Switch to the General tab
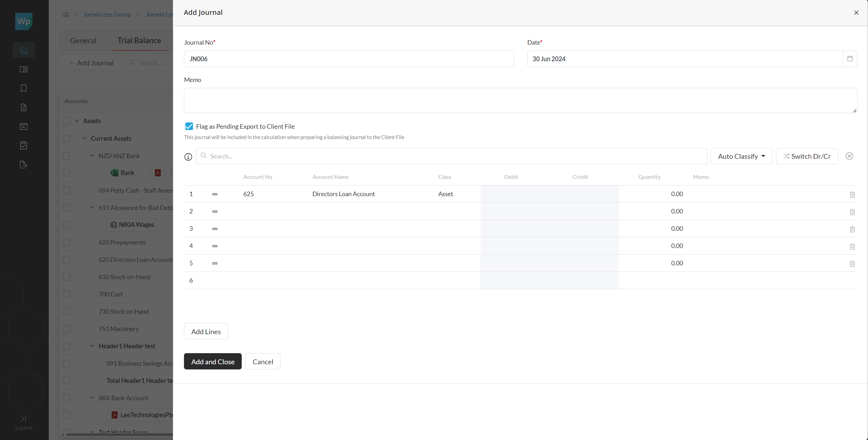The width and height of the screenshot is (868, 440). [x=83, y=41]
